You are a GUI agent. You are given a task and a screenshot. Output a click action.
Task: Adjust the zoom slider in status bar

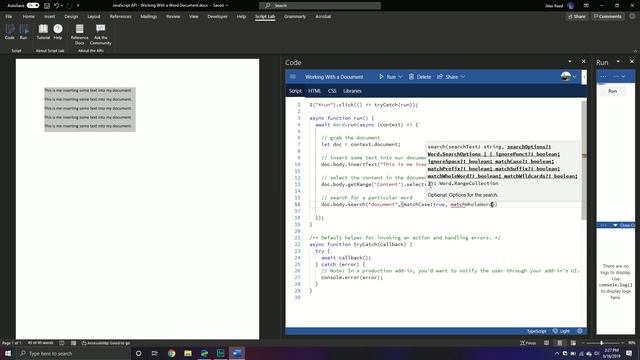[x=602, y=343]
